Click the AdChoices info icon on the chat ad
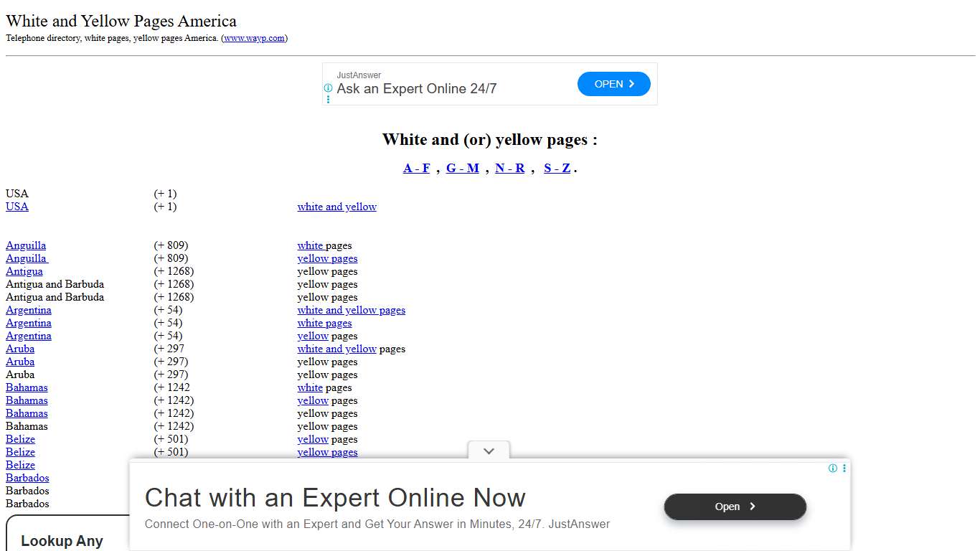This screenshot has height=551, width=980. [x=832, y=468]
